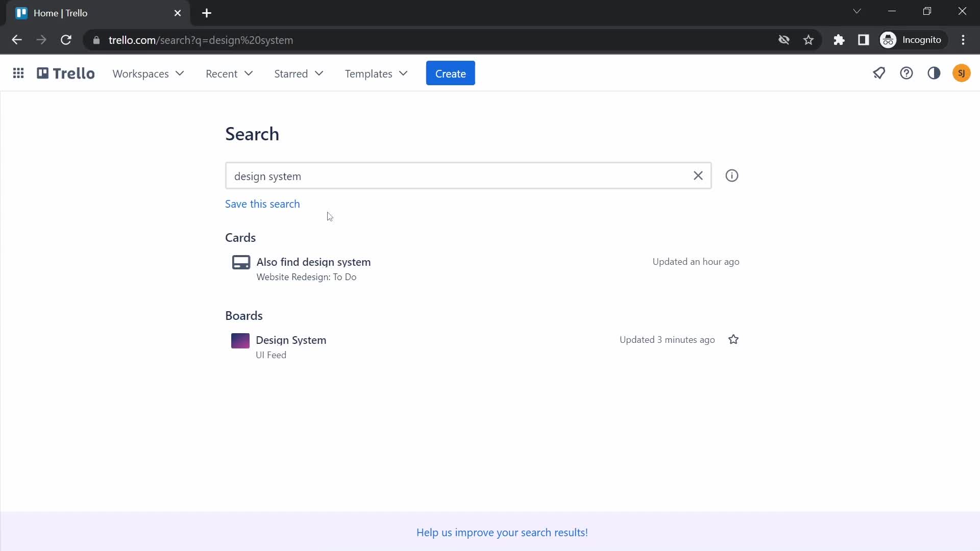
Task: Reload the Trello page
Action: 66,40
